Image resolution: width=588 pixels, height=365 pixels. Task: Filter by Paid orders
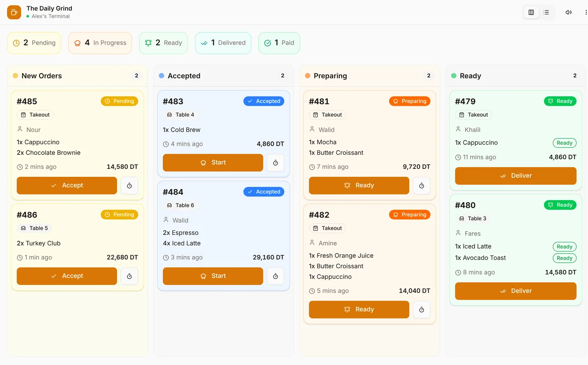279,43
